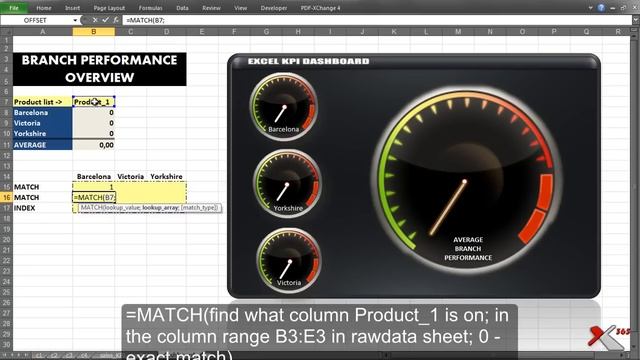
Task: Select the Product_1 dropdown cell B7
Action: pos(93,102)
